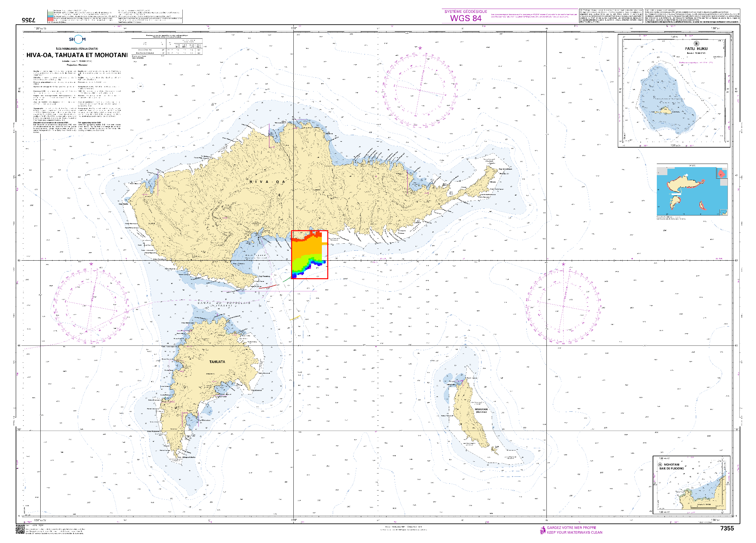Screen dimensions: 756x543
Task: Click the chart number 7355 at bottom right
Action: (727, 528)
